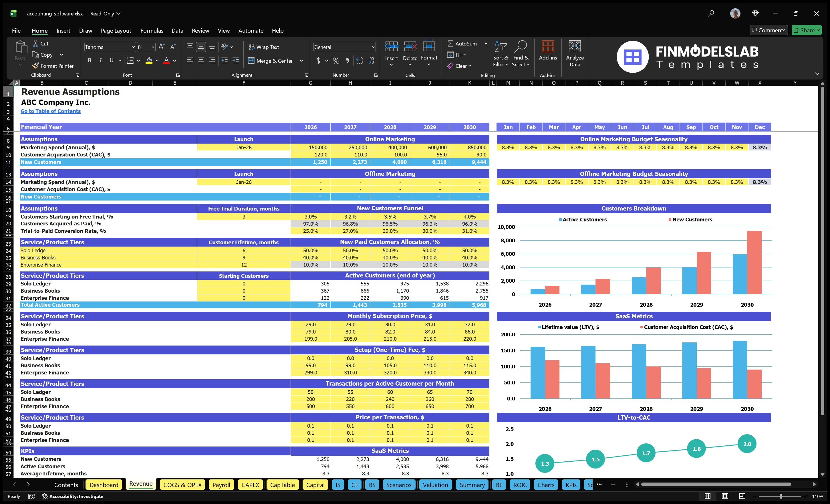Switch to the Formulas ribbon tab
Image resolution: width=830 pixels, height=504 pixels.
pyautogui.click(x=152, y=30)
